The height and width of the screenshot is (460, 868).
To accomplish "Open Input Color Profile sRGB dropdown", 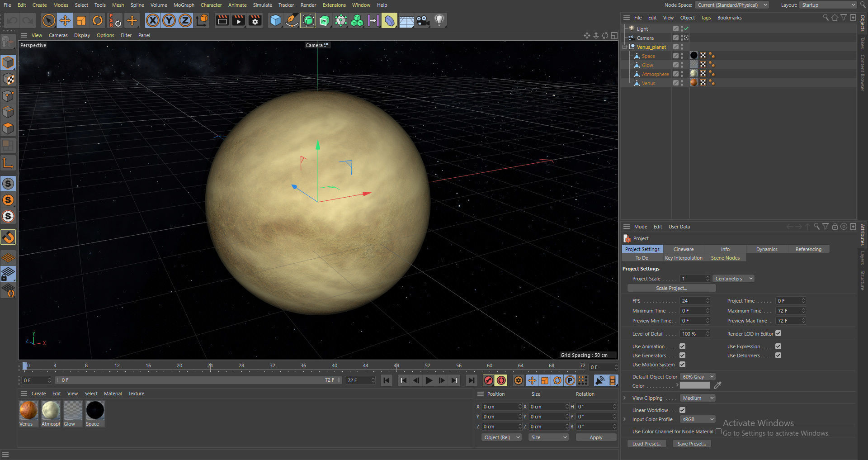I will (698, 419).
